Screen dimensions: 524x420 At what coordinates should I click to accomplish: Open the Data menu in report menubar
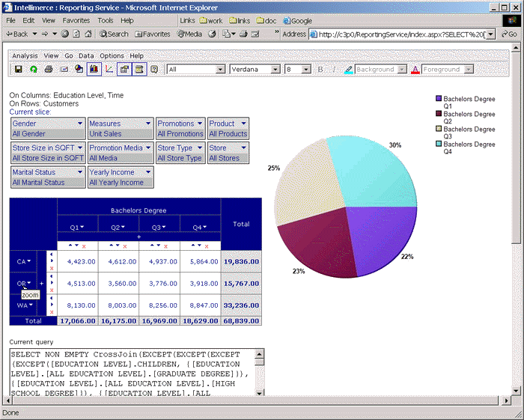(86, 56)
